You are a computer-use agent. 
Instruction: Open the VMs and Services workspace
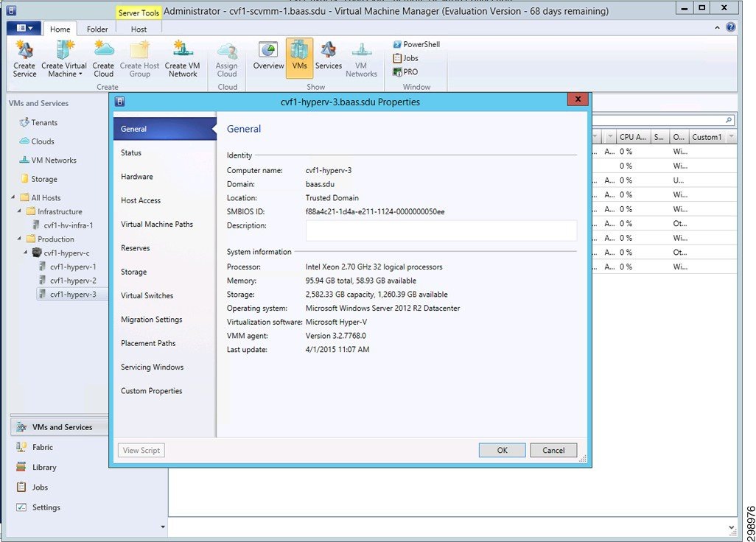tap(59, 427)
